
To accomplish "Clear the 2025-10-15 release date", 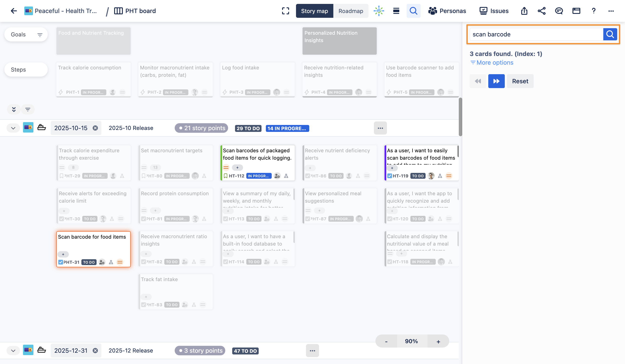I will pyautogui.click(x=95, y=128).
